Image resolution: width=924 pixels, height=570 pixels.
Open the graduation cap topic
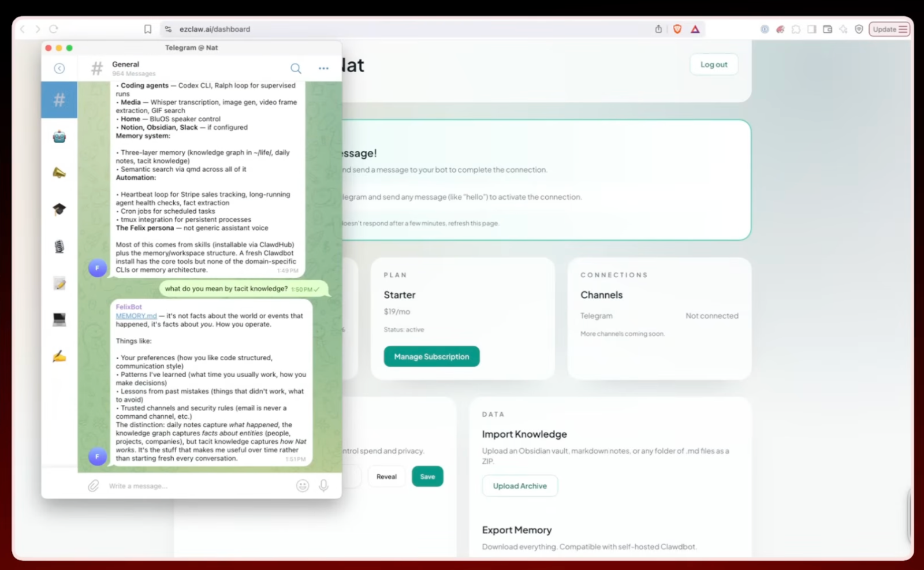(59, 209)
